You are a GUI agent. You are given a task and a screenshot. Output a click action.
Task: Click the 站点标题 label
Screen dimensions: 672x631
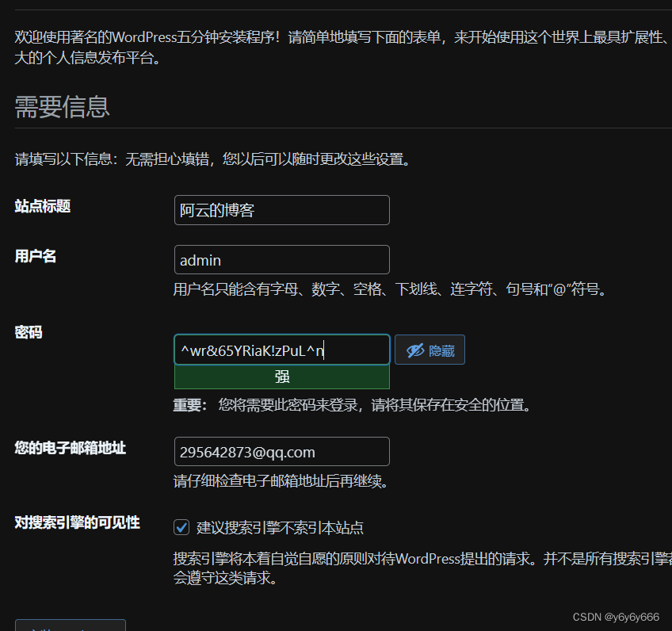(x=43, y=206)
